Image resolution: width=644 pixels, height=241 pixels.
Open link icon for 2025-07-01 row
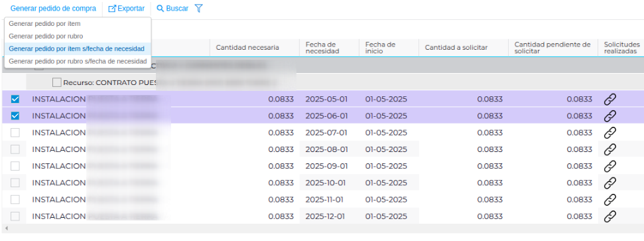coord(610,133)
